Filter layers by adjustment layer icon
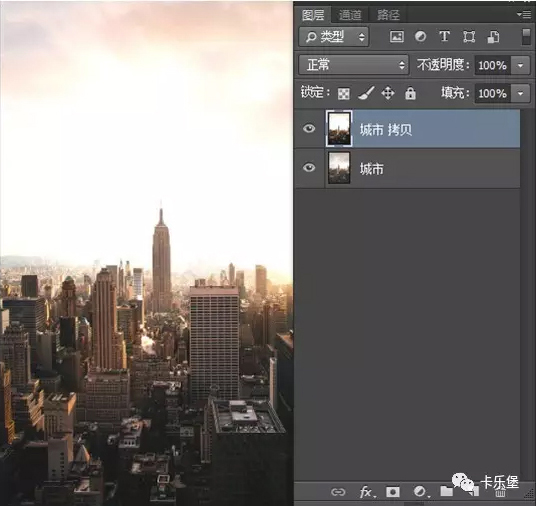This screenshot has width=536, height=506. pos(420,37)
